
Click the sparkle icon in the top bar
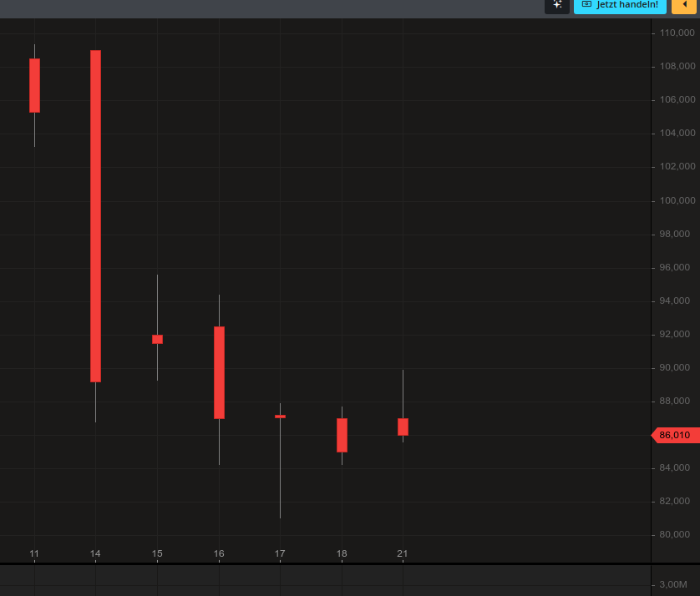[x=557, y=5]
